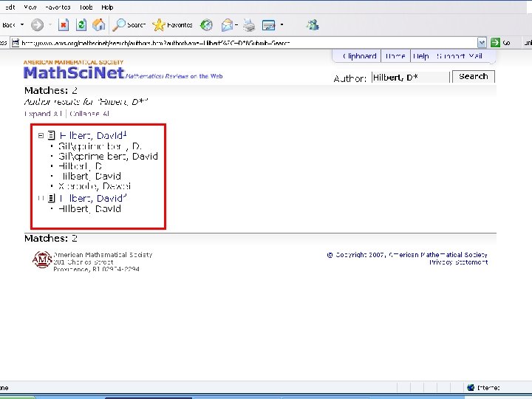The height and width of the screenshot is (399, 532).
Task: Open document icon beside second Hilbert, David
Action: pos(51,198)
